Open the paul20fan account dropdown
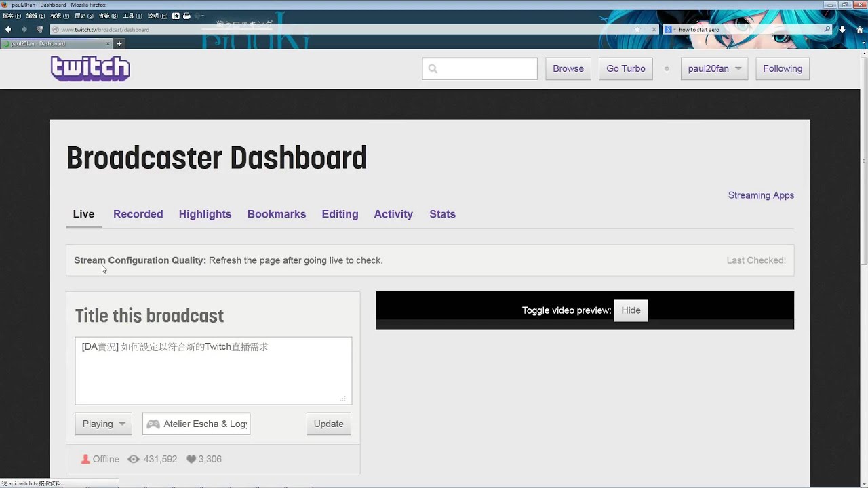Viewport: 868px width, 488px height. pyautogui.click(x=714, y=68)
